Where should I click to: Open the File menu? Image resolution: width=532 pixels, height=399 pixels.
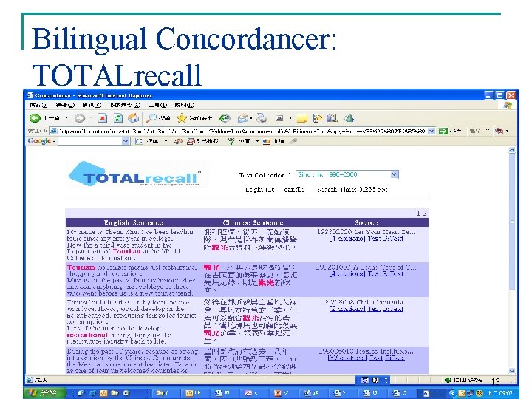(38, 105)
